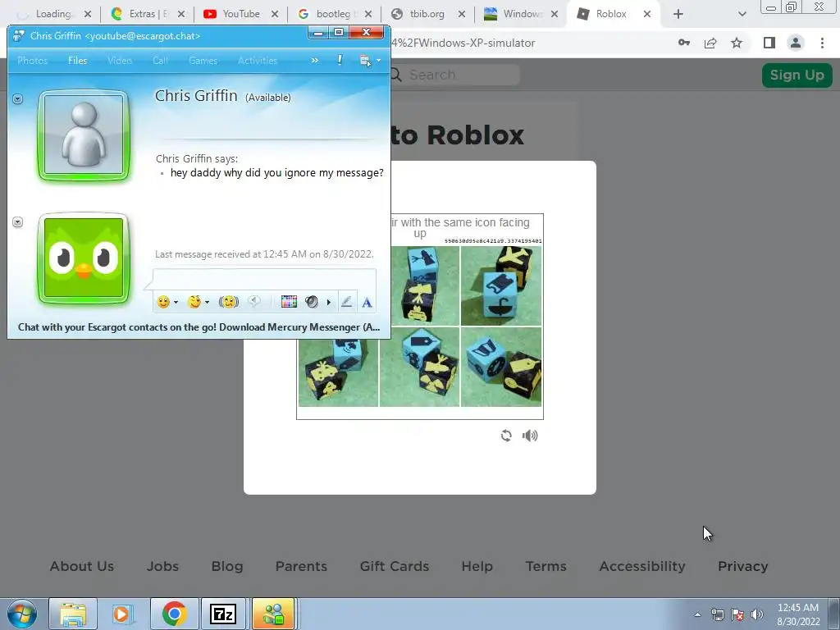Image resolution: width=840 pixels, height=630 pixels.
Task: Open the Blog footer link
Action: [x=227, y=566]
